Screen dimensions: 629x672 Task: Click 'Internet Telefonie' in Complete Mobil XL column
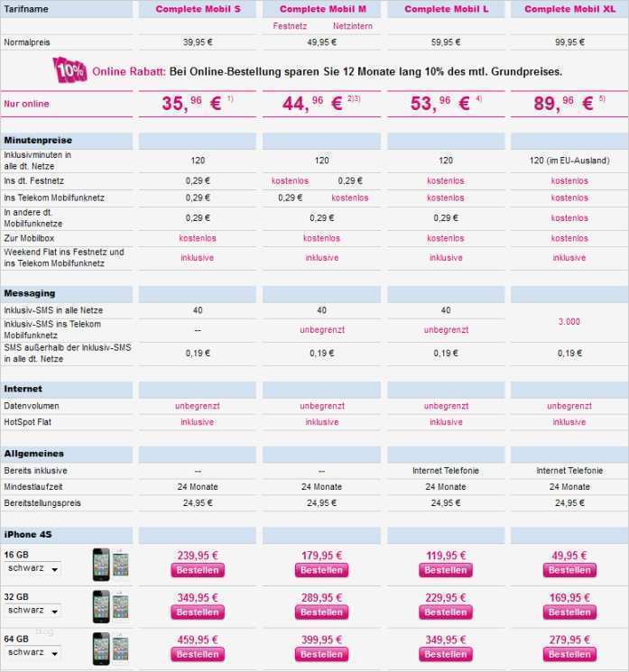click(569, 471)
